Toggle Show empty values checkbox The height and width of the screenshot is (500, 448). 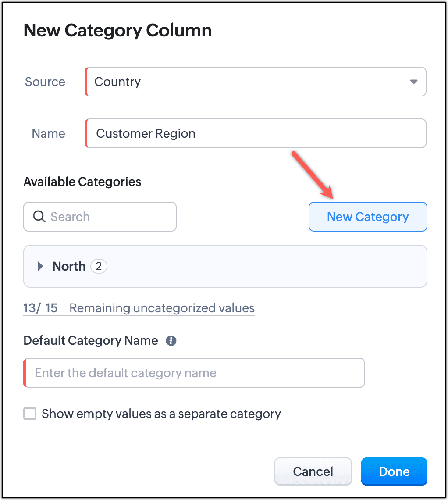(x=30, y=414)
